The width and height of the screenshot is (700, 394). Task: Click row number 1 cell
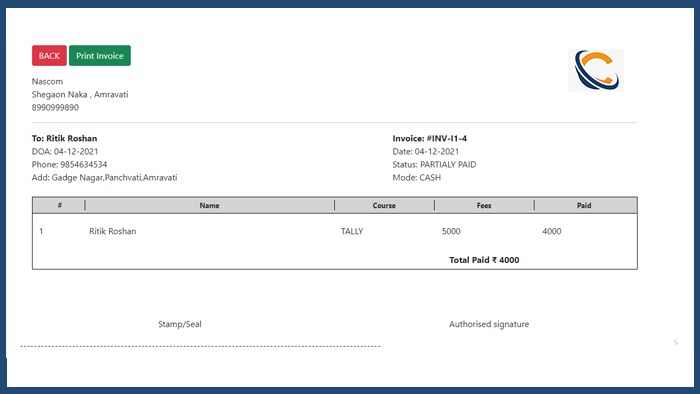[41, 231]
